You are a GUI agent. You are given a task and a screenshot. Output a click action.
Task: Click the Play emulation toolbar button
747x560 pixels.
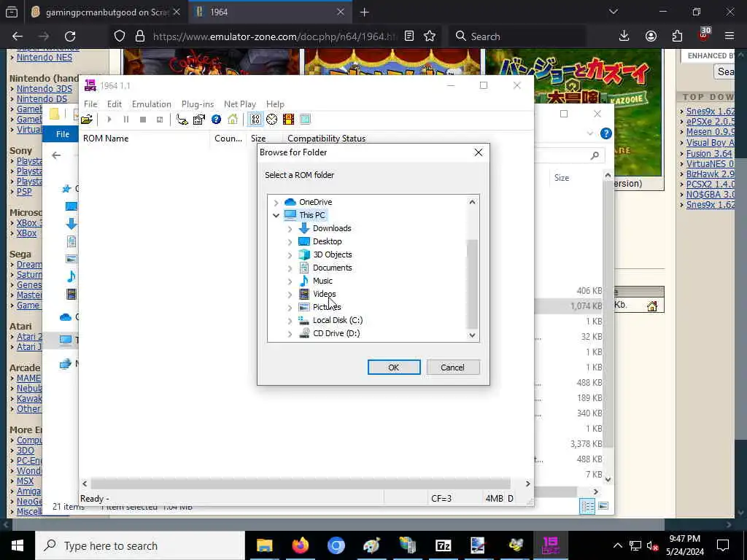[x=109, y=120]
